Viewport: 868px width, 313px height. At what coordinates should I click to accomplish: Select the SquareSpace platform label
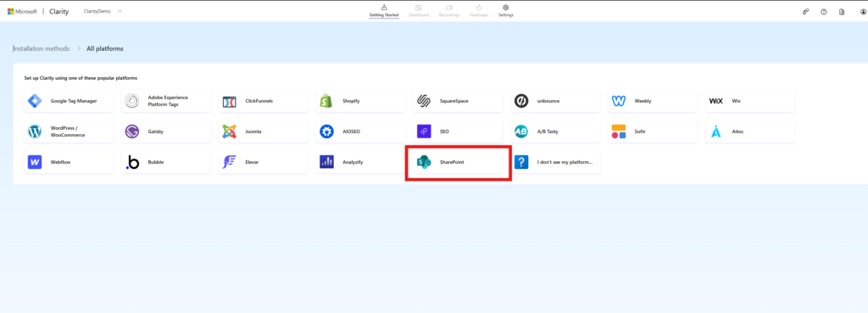pos(454,102)
